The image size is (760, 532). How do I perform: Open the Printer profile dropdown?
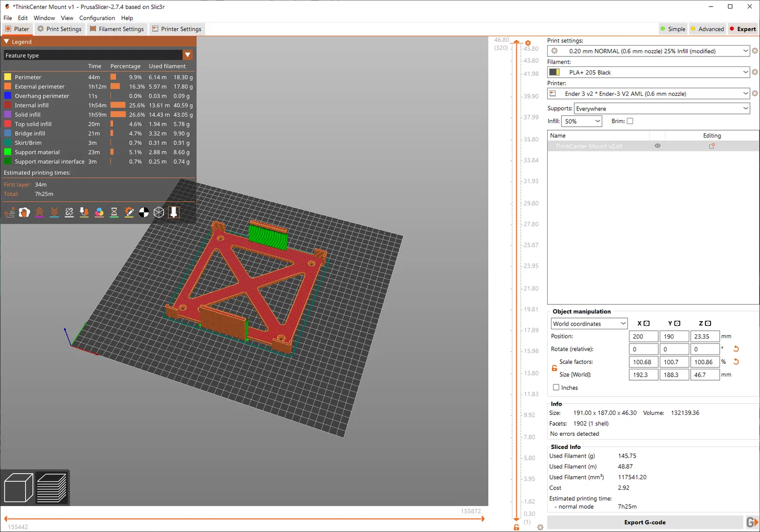point(648,93)
